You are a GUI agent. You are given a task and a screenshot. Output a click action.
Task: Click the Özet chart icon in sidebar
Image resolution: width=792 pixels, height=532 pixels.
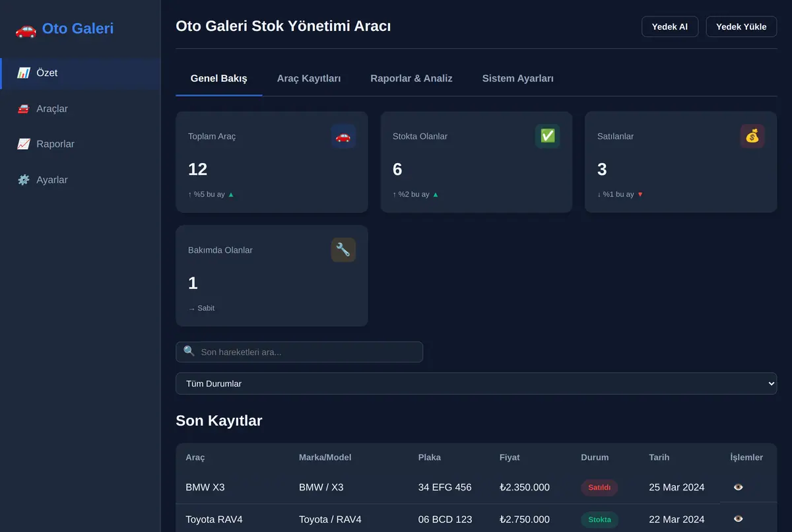(24, 73)
